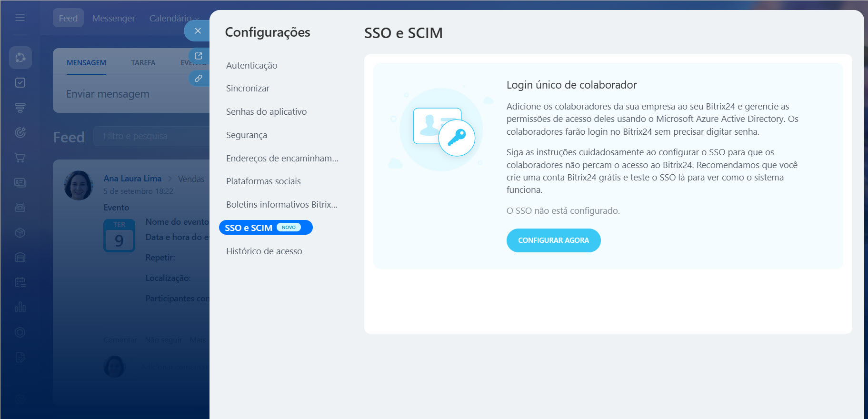Open Histórico de acesso section

(264, 251)
